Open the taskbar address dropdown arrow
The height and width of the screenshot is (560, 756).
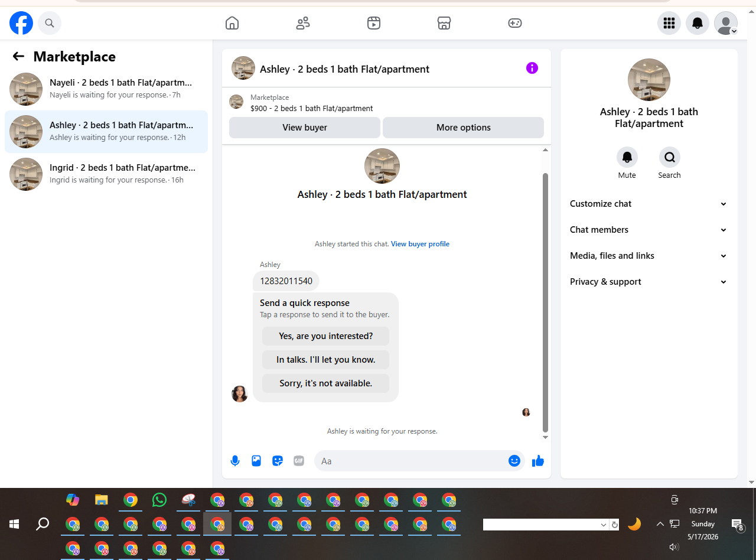pyautogui.click(x=604, y=525)
